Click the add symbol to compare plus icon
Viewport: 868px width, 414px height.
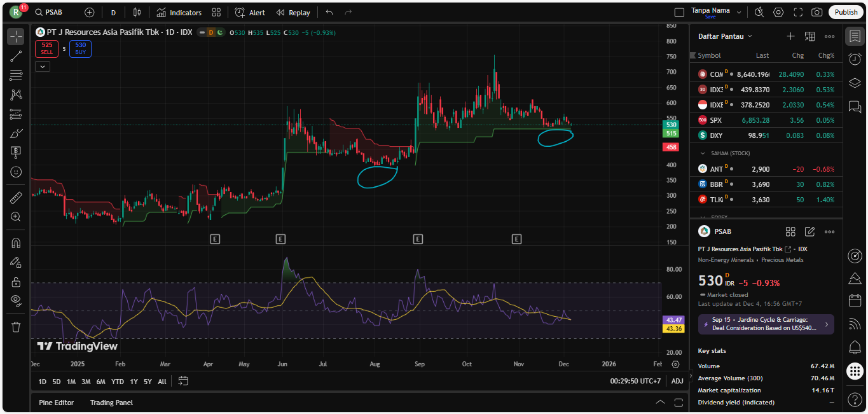(90, 12)
